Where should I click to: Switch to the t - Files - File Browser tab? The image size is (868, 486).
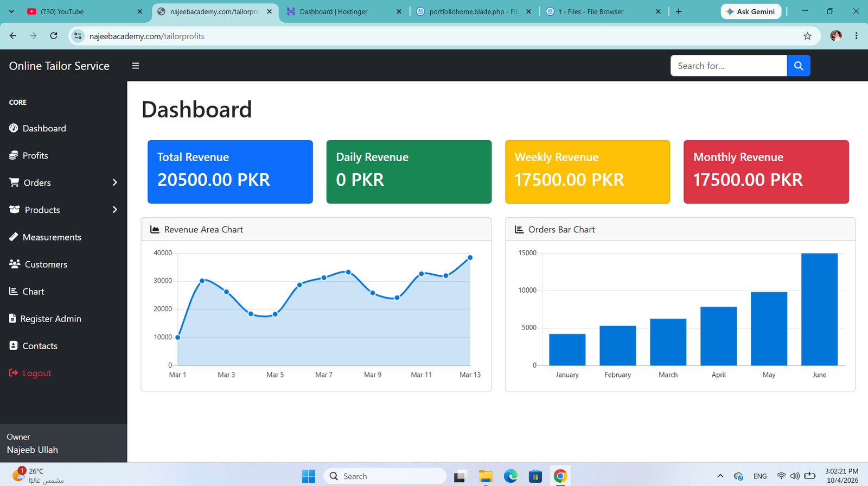(603, 11)
